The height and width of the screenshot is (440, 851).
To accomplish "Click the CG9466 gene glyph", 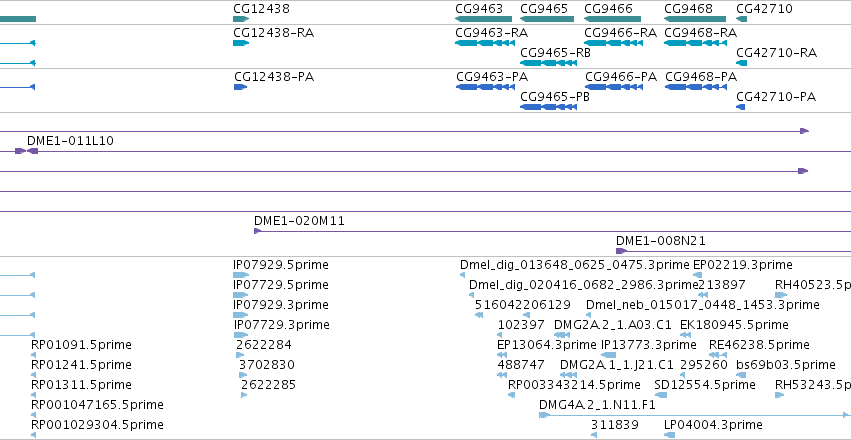I will pos(612,19).
